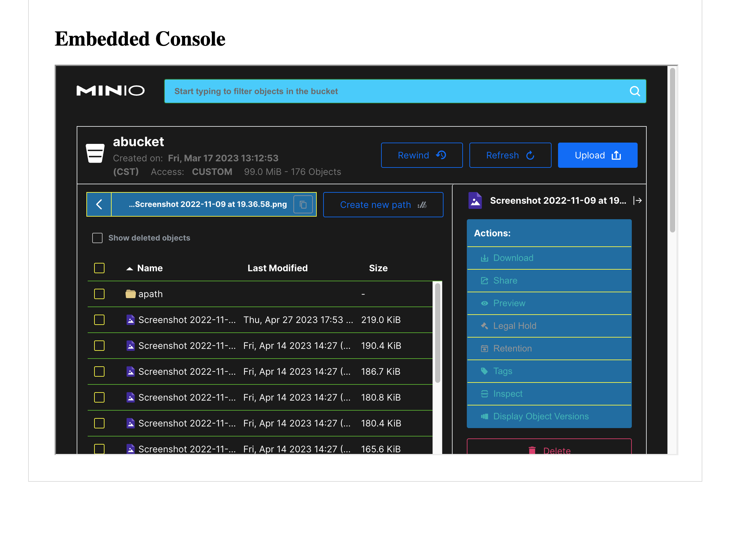Click the image icon in details header

click(x=475, y=200)
